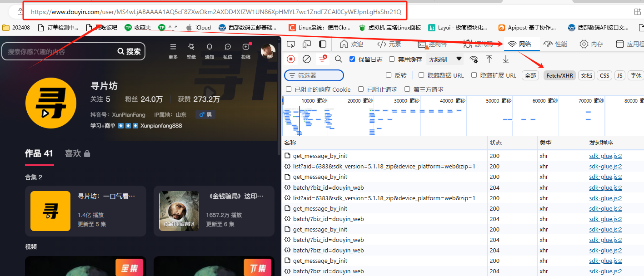Check 隐藏数据 URL checkbox
This screenshot has width=644, height=276.
coord(421,75)
